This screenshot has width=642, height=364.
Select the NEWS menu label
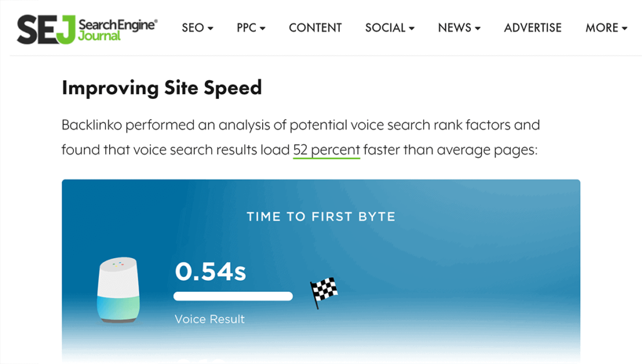tap(455, 28)
